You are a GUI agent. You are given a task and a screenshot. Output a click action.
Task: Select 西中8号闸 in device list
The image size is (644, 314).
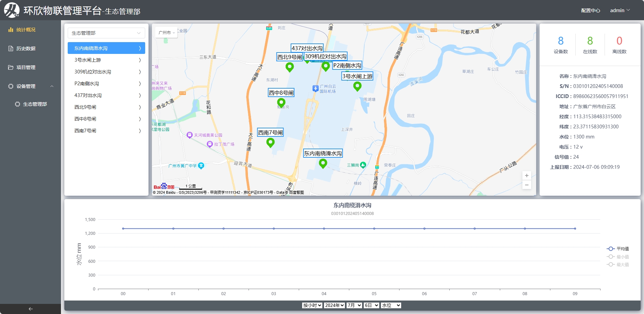point(106,119)
